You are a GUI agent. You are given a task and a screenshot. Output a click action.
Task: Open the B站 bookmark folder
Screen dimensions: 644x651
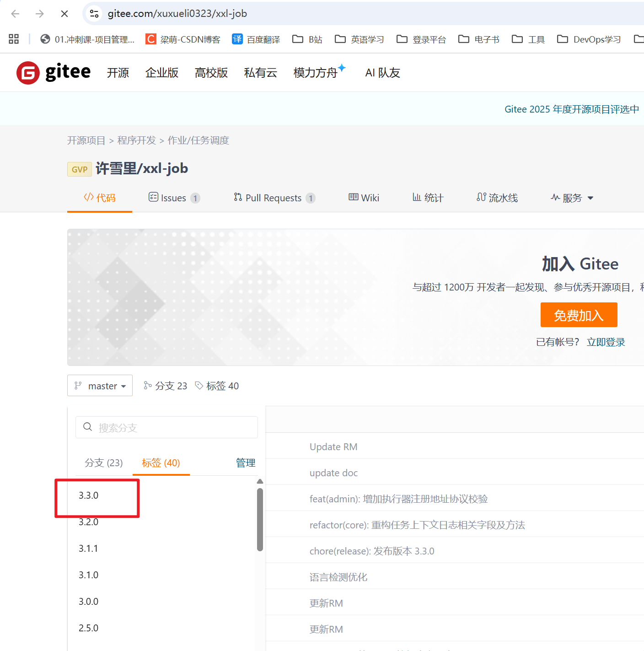(307, 39)
